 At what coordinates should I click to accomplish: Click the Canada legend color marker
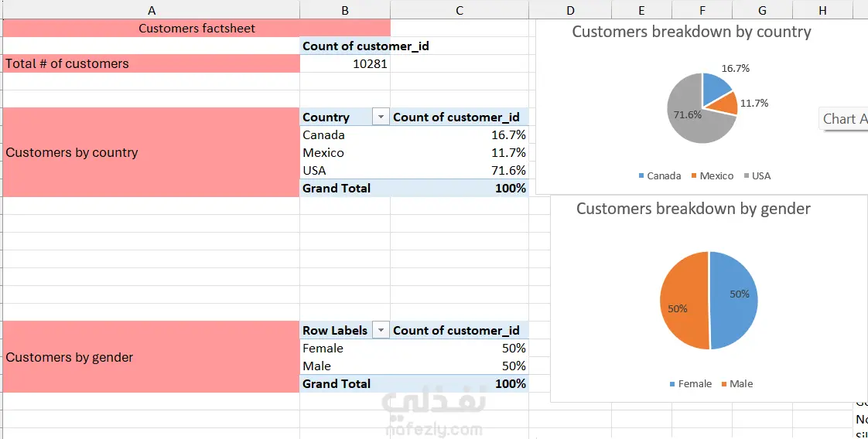click(641, 176)
